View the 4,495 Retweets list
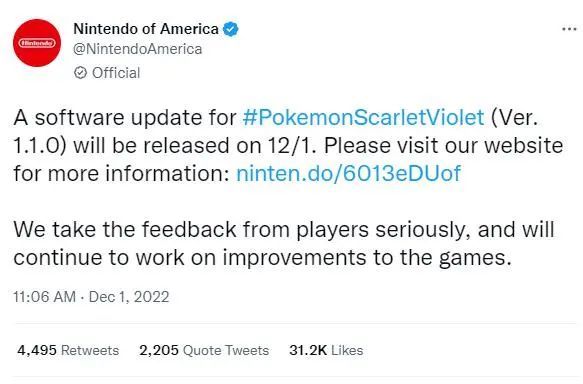Screen dimensions: 583x384 click(x=68, y=350)
